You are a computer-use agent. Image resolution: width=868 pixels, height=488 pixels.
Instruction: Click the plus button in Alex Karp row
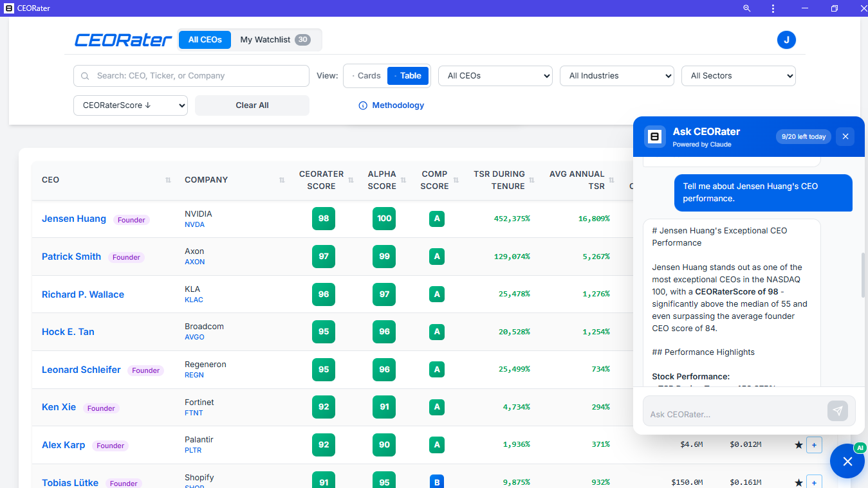[x=814, y=445]
